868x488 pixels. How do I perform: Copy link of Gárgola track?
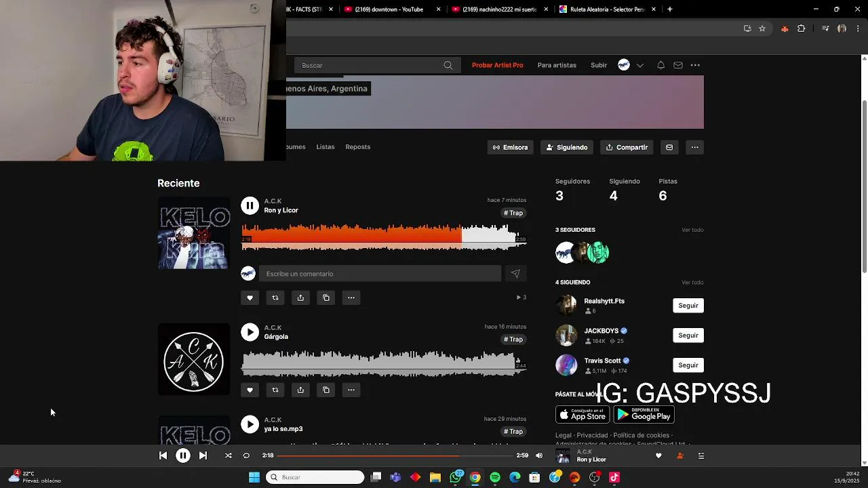(325, 390)
